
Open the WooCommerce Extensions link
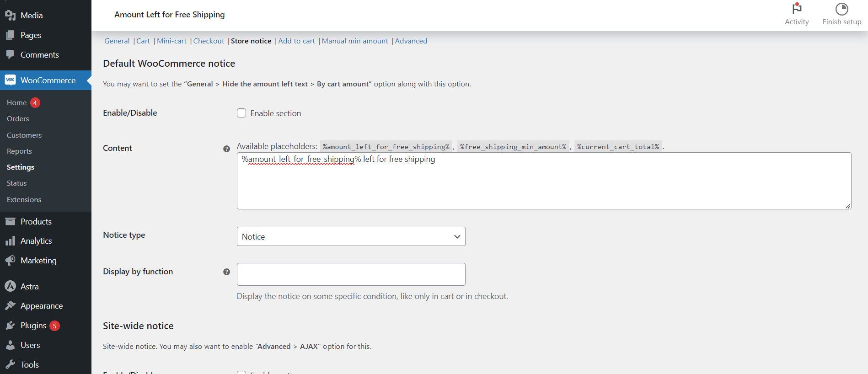point(24,200)
